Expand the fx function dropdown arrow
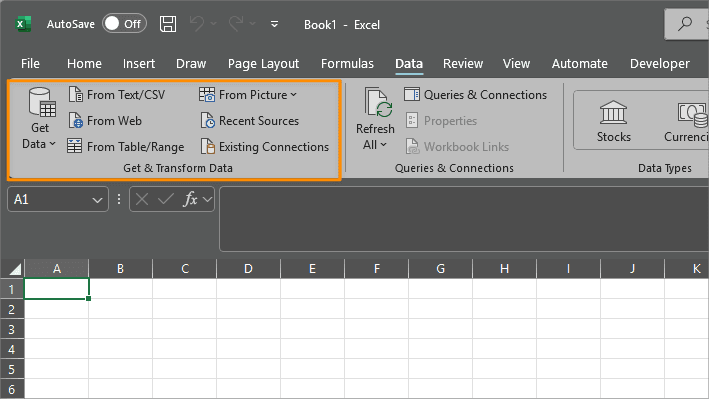 [207, 199]
